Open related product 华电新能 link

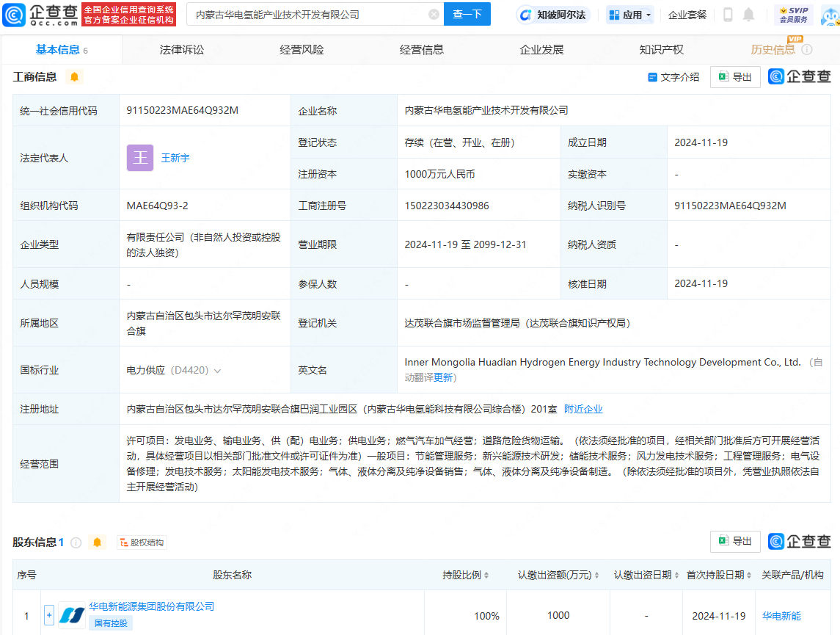click(781, 616)
